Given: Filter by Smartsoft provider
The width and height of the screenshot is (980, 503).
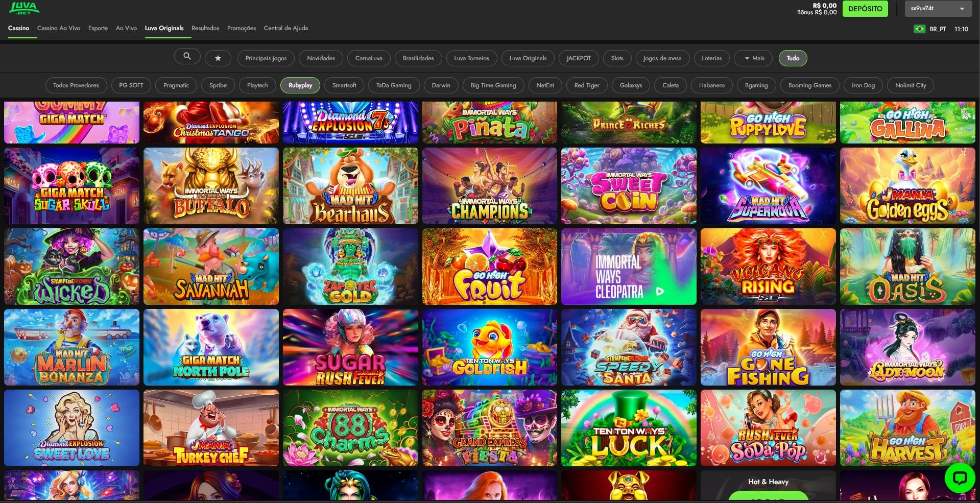Looking at the screenshot, I should click(344, 85).
